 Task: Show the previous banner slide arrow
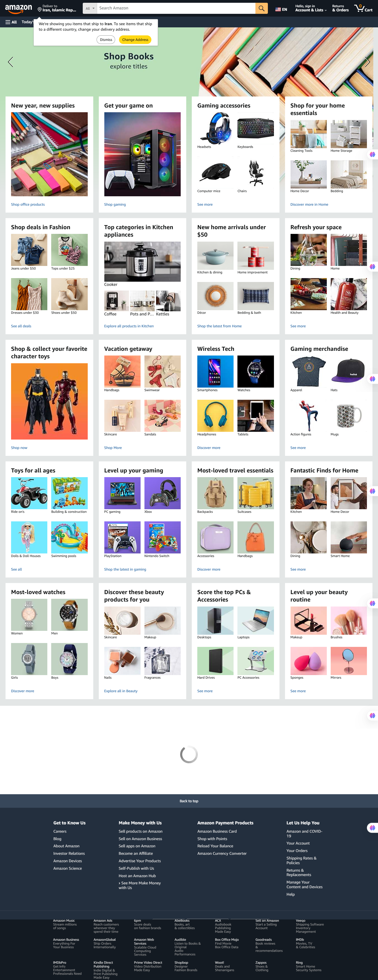coord(11,62)
